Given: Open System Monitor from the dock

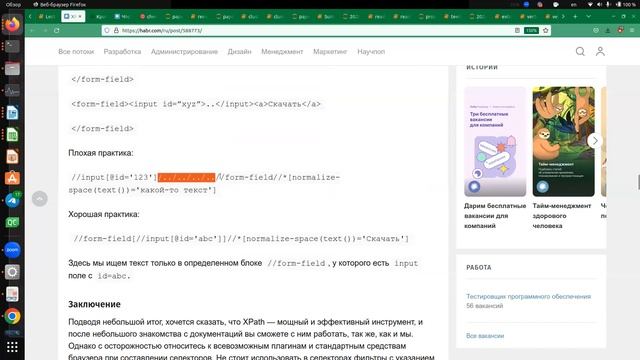Looking at the screenshot, I should pyautogui.click(x=12, y=90).
